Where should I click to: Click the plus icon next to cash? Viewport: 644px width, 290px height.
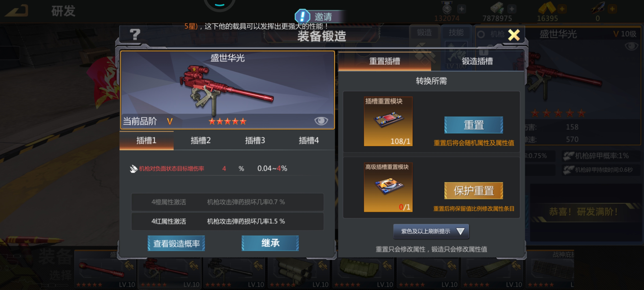pos(512,9)
